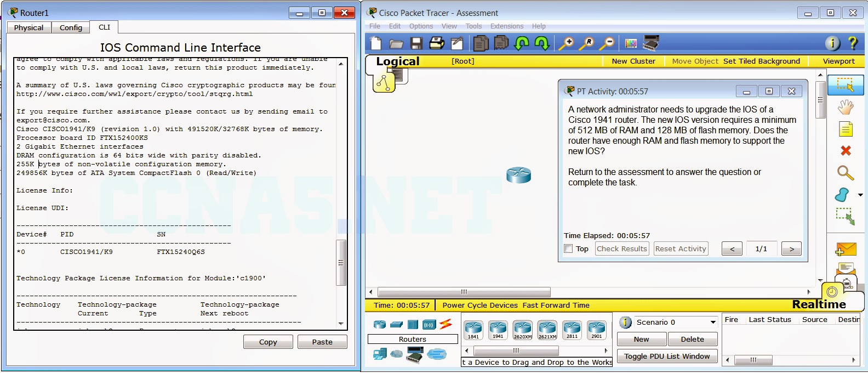Choose the Resize Shape tool
Image resolution: width=868 pixels, height=373 pixels.
point(846,216)
